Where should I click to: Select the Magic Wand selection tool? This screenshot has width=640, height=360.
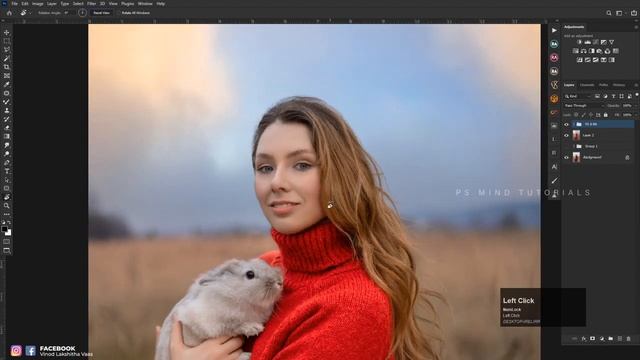(7, 58)
